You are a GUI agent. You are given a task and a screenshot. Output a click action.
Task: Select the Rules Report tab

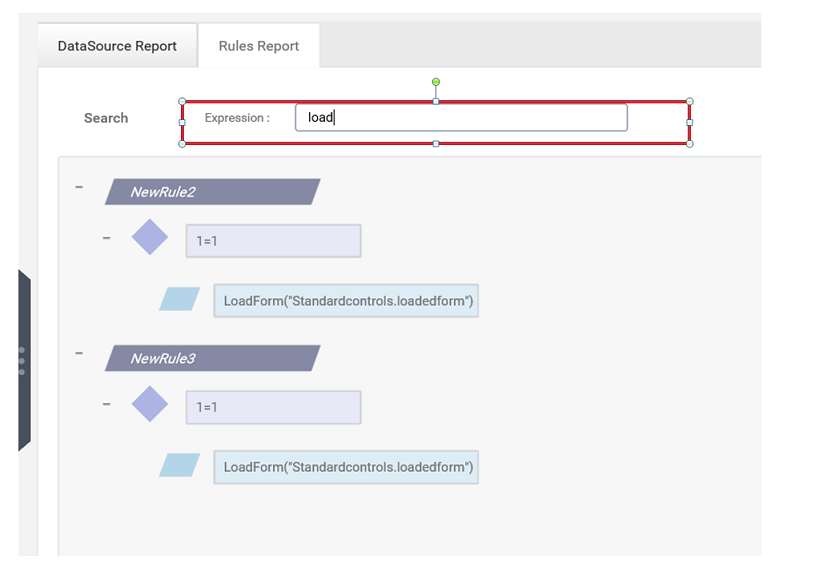[258, 46]
